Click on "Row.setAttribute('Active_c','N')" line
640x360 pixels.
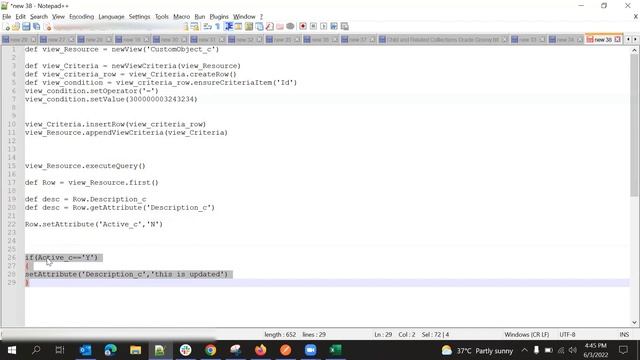(94, 224)
